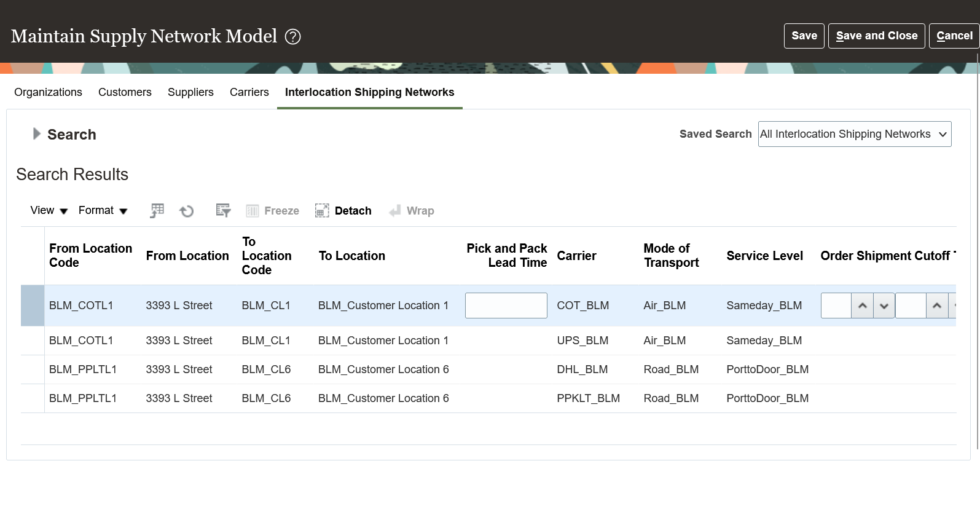Switch to the Organizations tab
The width and height of the screenshot is (980, 517).
pyautogui.click(x=48, y=92)
